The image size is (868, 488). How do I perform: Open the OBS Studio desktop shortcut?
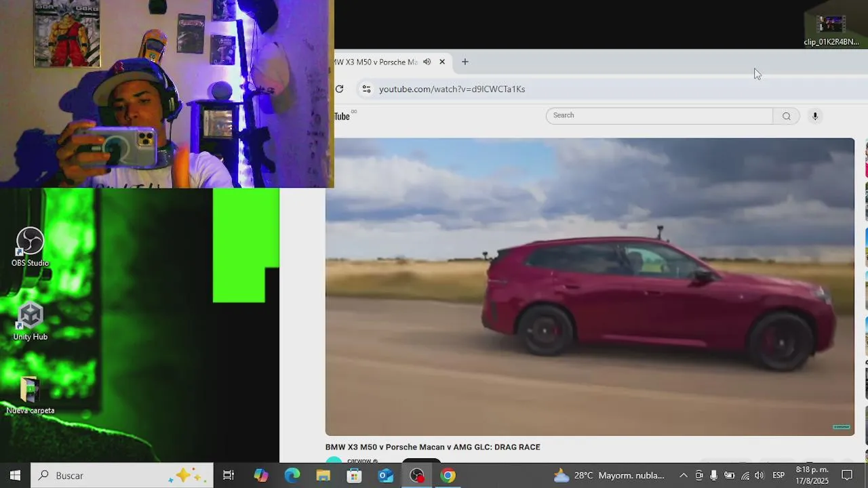pyautogui.click(x=30, y=247)
